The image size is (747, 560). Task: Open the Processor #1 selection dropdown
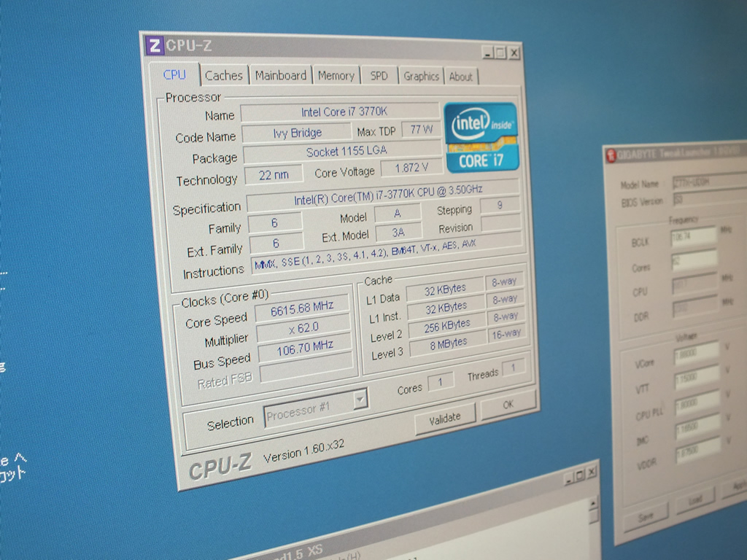[360, 399]
